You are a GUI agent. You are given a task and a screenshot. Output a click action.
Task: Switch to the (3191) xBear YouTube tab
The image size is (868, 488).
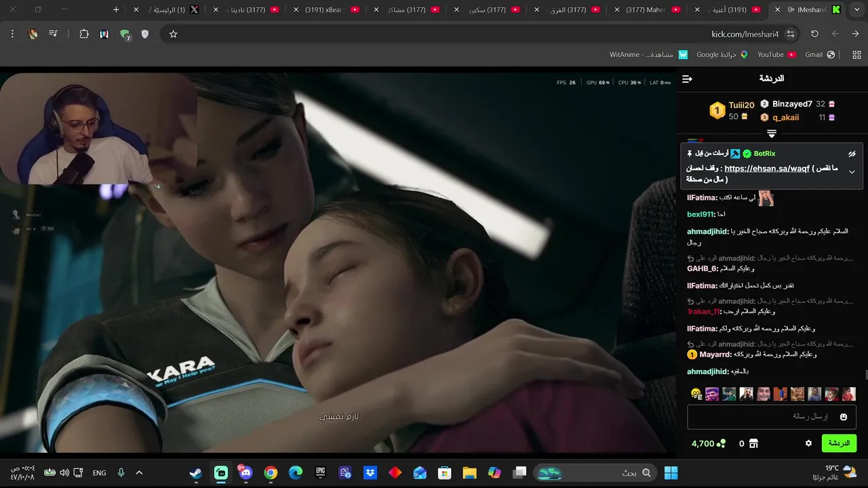325,9
